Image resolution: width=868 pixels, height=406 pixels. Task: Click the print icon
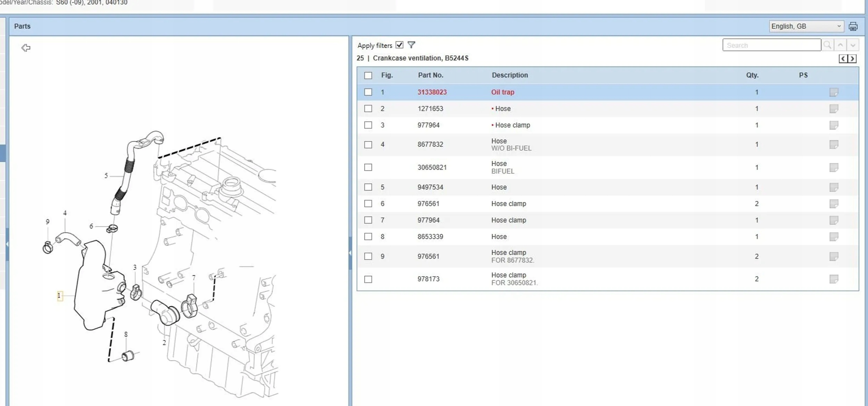click(853, 26)
